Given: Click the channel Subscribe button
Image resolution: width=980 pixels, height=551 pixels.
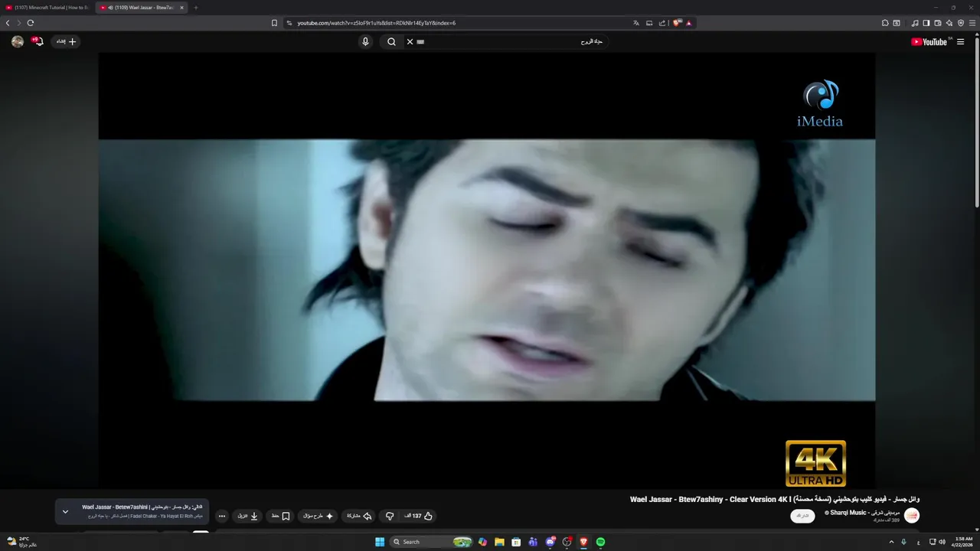Looking at the screenshot, I should pyautogui.click(x=802, y=516).
